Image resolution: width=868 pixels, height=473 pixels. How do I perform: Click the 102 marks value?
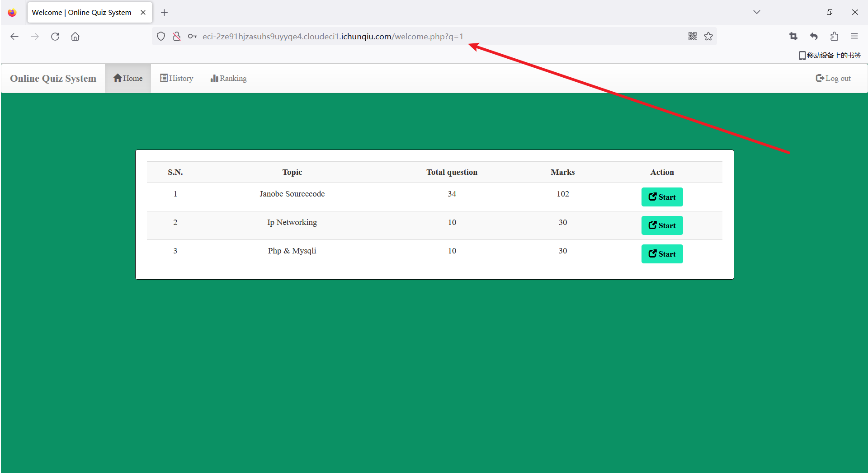(563, 194)
